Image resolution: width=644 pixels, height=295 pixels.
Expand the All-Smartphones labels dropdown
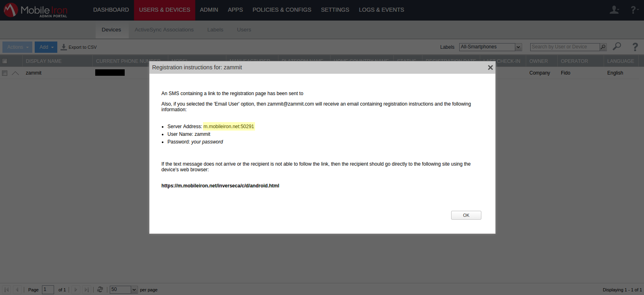tap(519, 47)
